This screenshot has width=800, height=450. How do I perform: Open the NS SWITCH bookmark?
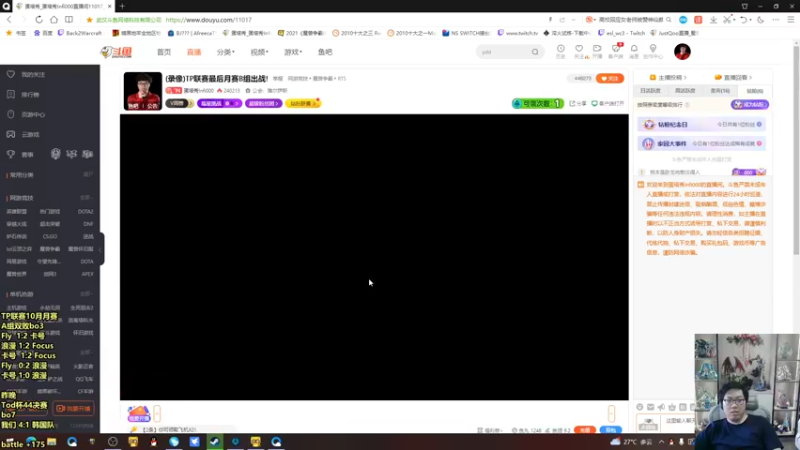(466, 33)
